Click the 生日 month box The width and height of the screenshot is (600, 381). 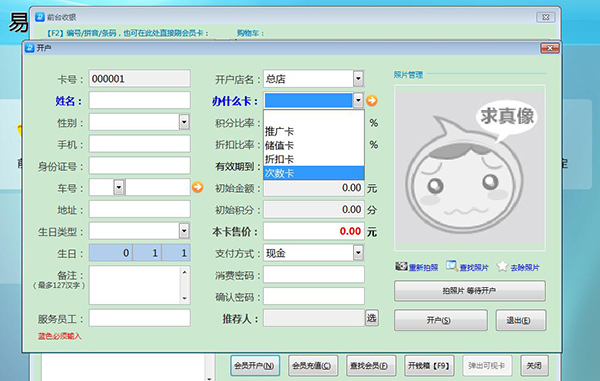[x=147, y=253]
